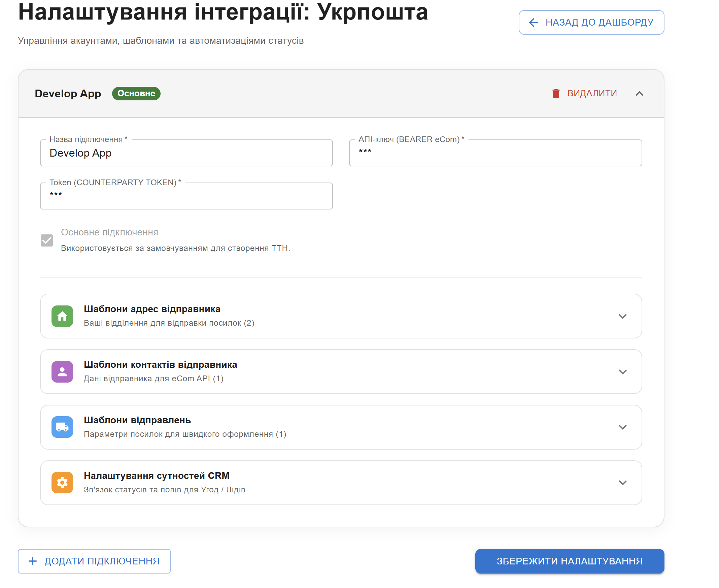
Task: Click the green house icon for sender addresses
Action: click(62, 316)
